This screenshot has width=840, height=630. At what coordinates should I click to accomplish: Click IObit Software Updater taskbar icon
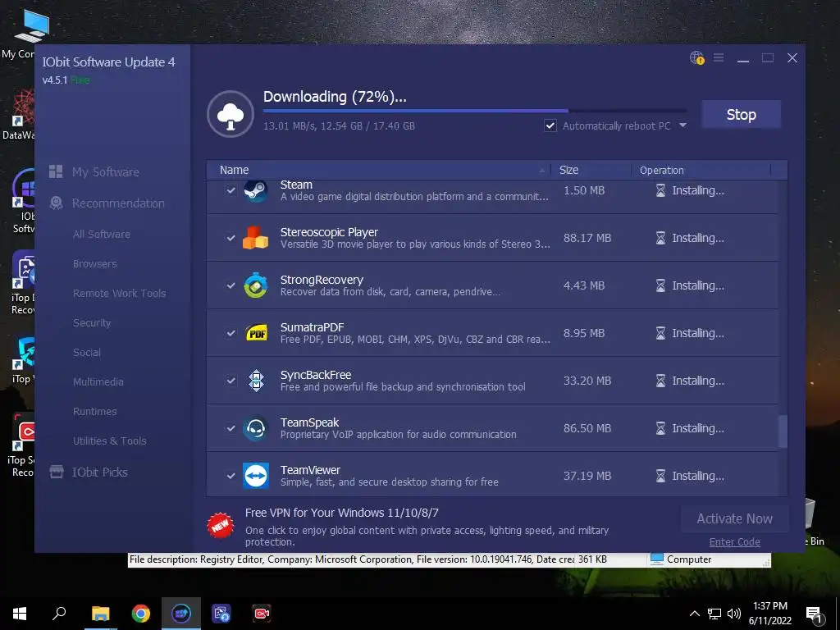(181, 614)
